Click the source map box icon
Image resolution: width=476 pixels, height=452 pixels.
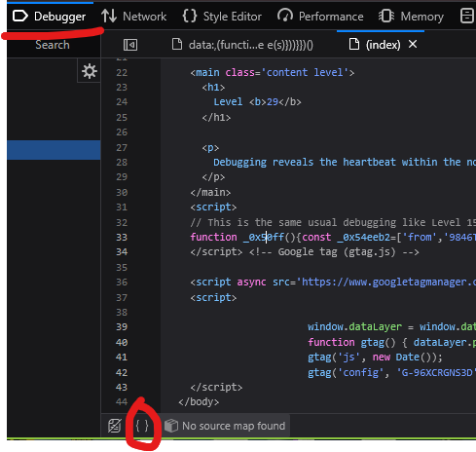coord(171,426)
